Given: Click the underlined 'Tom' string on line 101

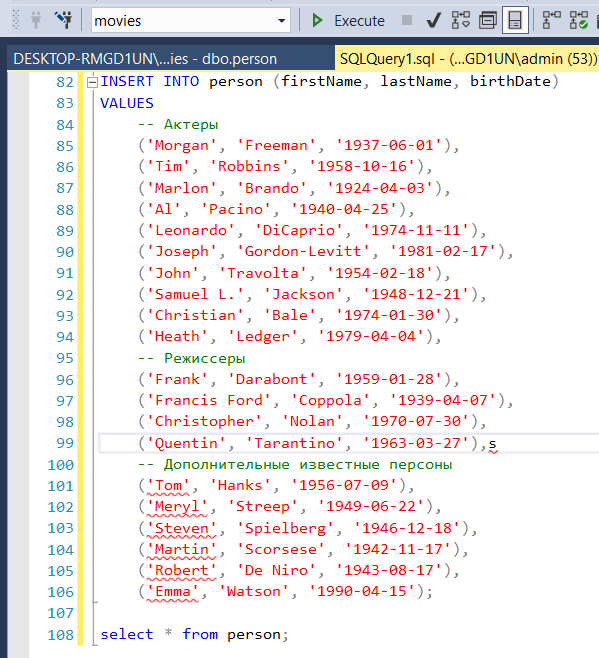Looking at the screenshot, I should [x=168, y=486].
